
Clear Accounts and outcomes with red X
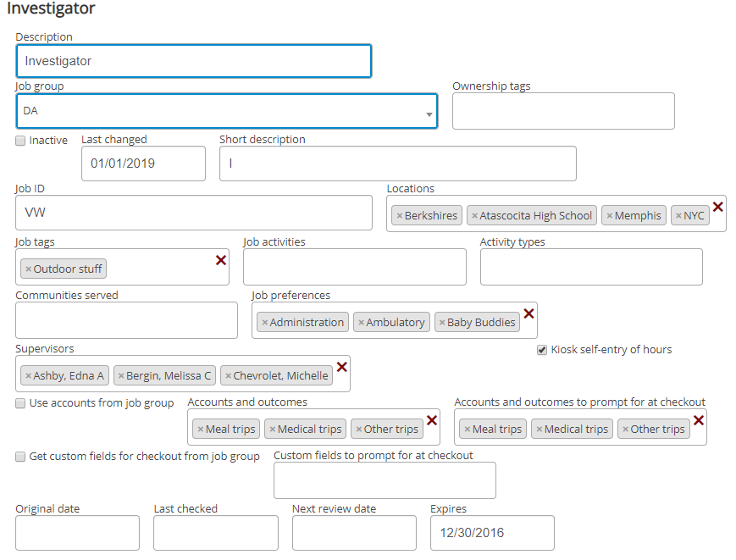point(432,420)
